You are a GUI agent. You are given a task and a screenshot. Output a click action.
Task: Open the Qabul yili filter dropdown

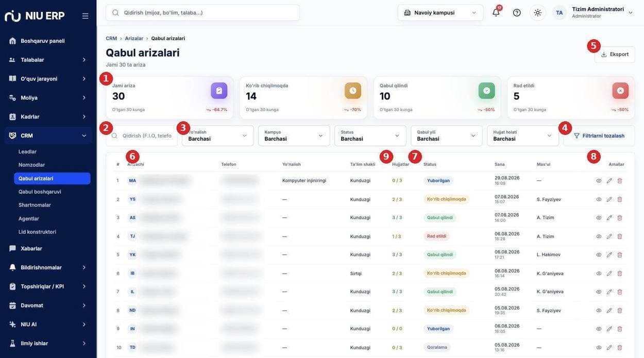(x=447, y=135)
